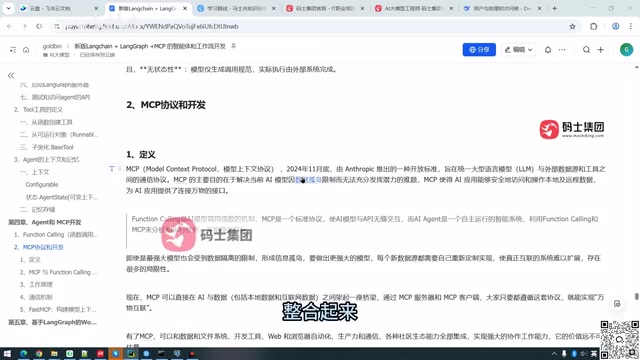Screen dimensions: 640x360
Task: Switch to the 码士集团官网 browser tab
Action: 325,8
